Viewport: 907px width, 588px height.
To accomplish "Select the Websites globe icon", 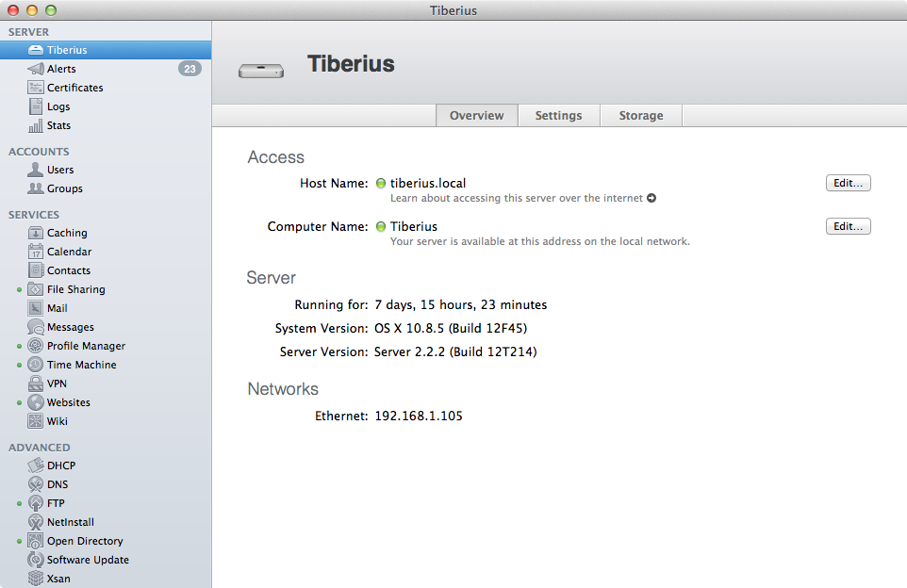I will (36, 402).
